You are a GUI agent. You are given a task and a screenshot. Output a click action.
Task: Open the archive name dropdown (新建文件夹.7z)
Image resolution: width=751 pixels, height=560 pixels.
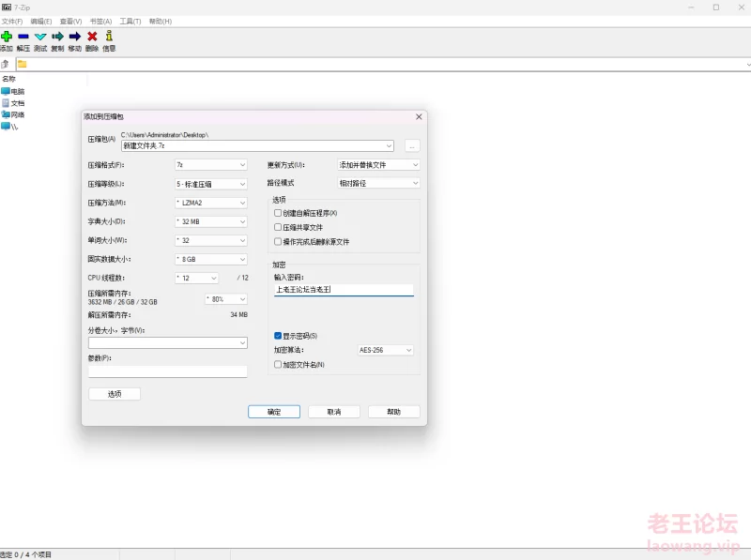pyautogui.click(x=389, y=146)
